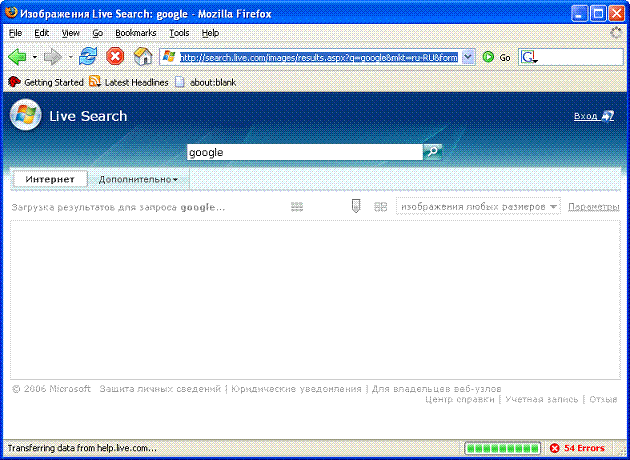
Task: Click the Live Search magnifier button
Action: click(433, 152)
